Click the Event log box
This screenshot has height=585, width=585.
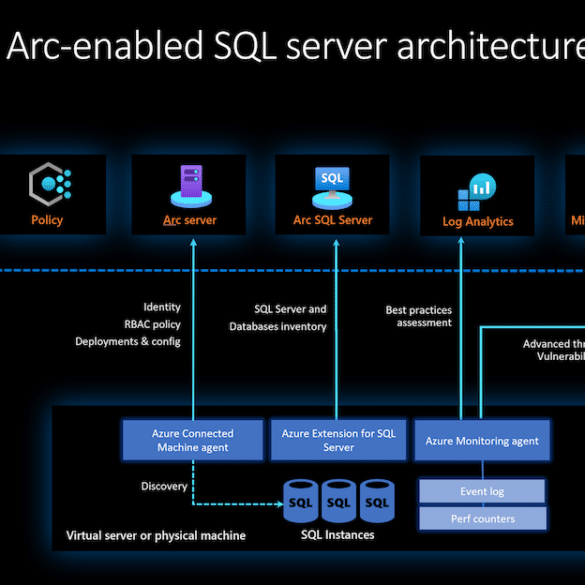[482, 491]
